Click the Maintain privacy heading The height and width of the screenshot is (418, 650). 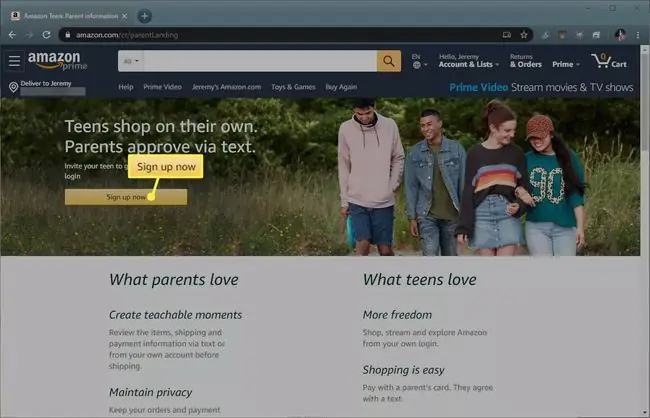click(150, 392)
